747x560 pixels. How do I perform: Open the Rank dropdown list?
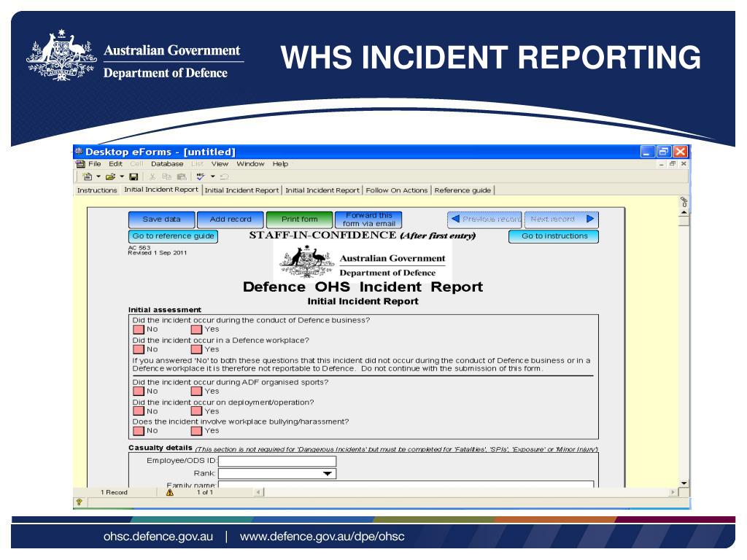328,474
